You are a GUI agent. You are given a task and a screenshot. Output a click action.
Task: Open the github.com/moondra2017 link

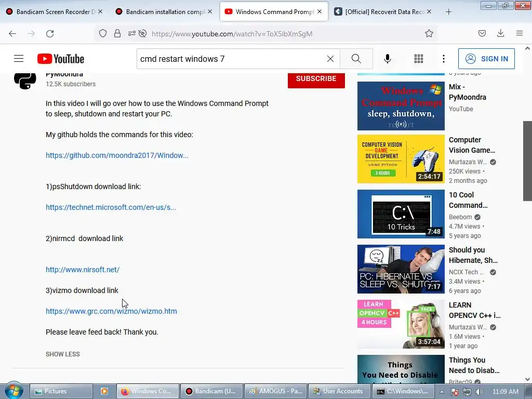[117, 155]
